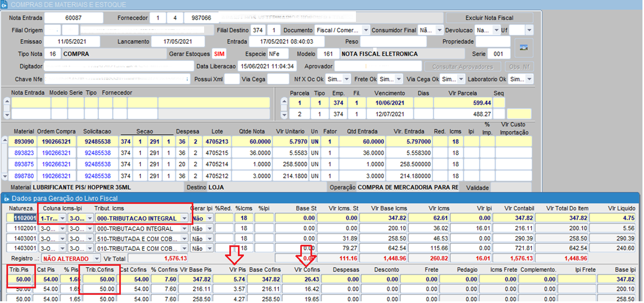
Task: Click the Nota Entrada field 60087
Action: pyautogui.click(x=74, y=18)
